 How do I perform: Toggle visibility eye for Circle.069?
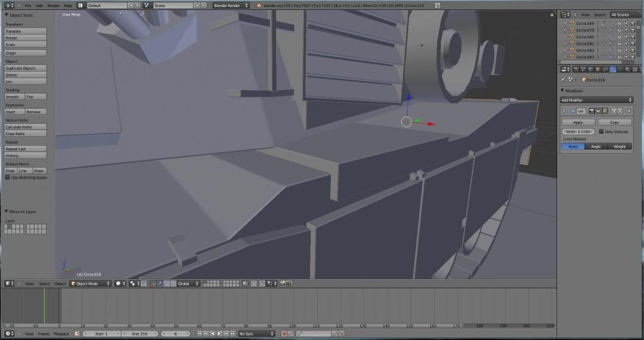coord(619,23)
